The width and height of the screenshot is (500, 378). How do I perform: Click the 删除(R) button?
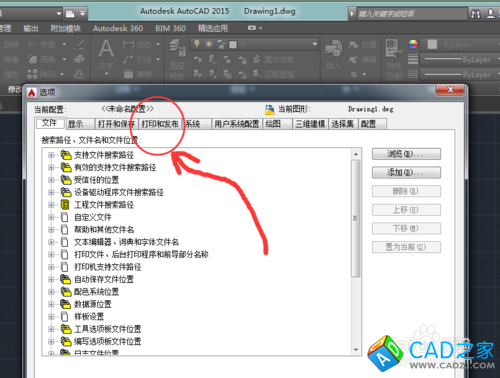406,191
